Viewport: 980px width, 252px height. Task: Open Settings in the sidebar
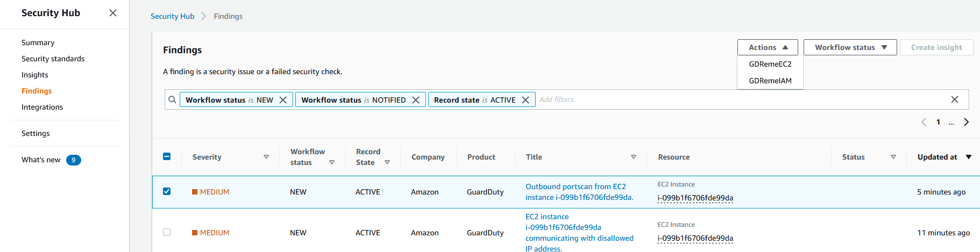click(35, 133)
